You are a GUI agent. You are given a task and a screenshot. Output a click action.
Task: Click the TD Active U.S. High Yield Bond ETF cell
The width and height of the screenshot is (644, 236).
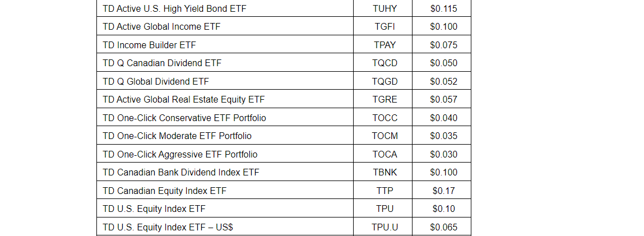click(174, 8)
